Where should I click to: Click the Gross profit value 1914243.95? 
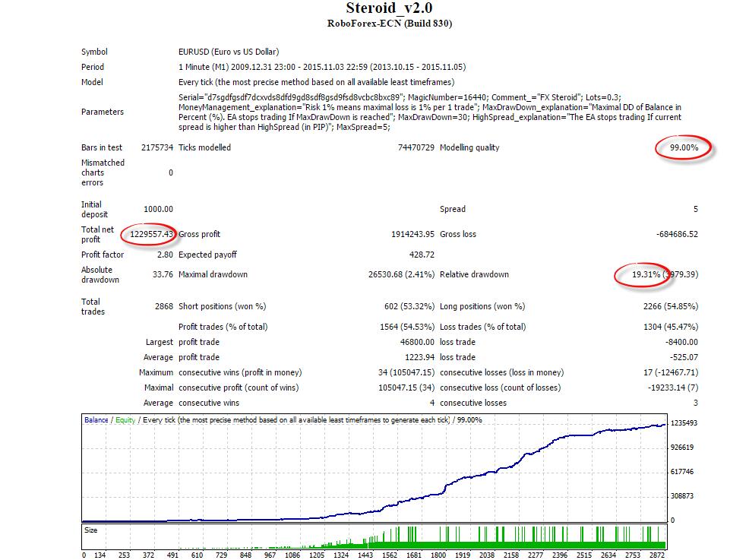point(412,234)
